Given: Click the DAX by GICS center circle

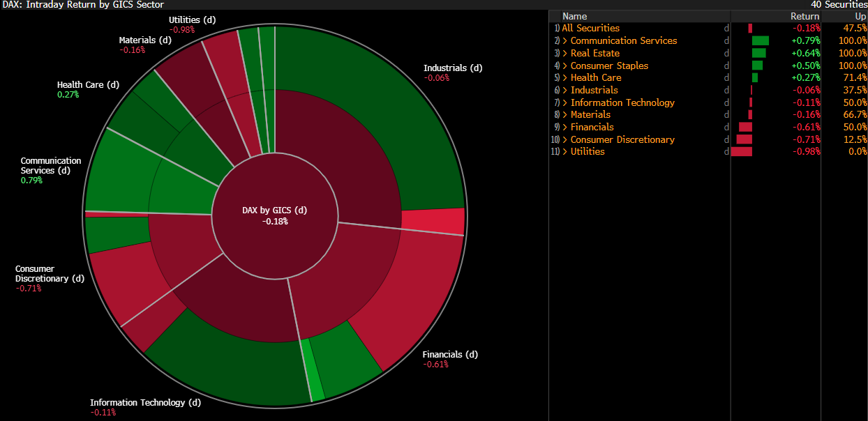Looking at the screenshot, I should (x=275, y=215).
